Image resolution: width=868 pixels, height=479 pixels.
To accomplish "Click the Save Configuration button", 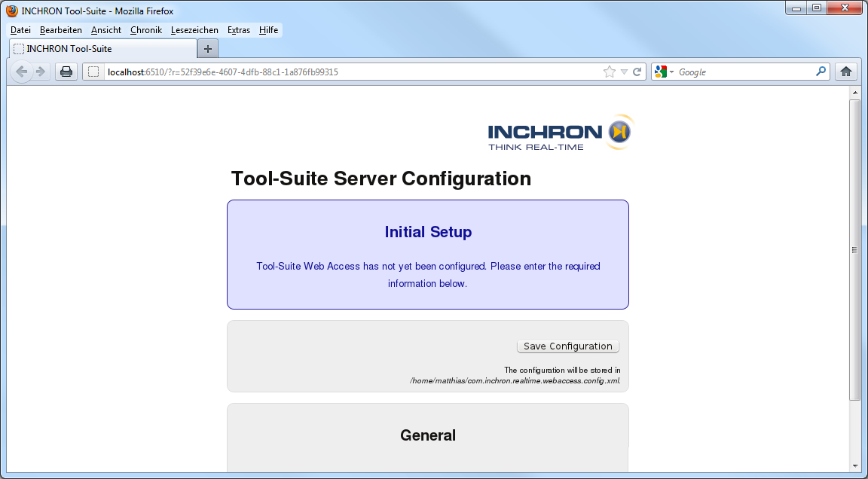I will coord(568,346).
